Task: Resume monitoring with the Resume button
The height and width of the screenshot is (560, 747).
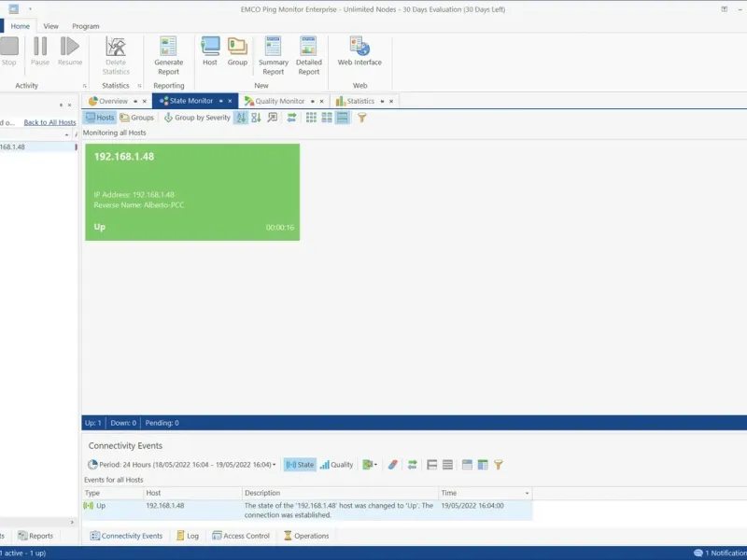Action: (x=69, y=51)
